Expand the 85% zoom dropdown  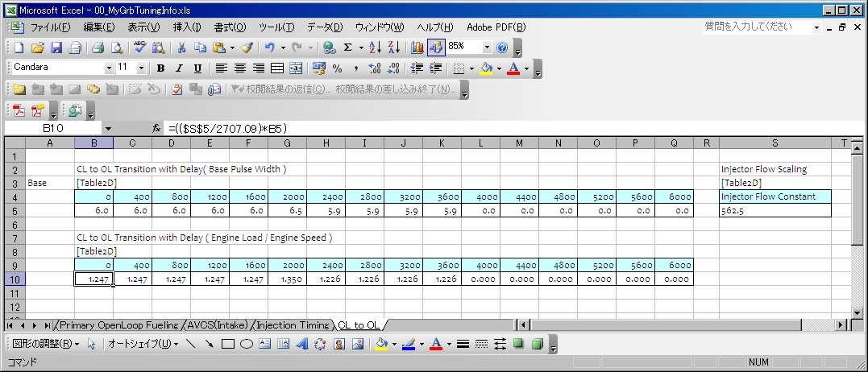tap(487, 48)
